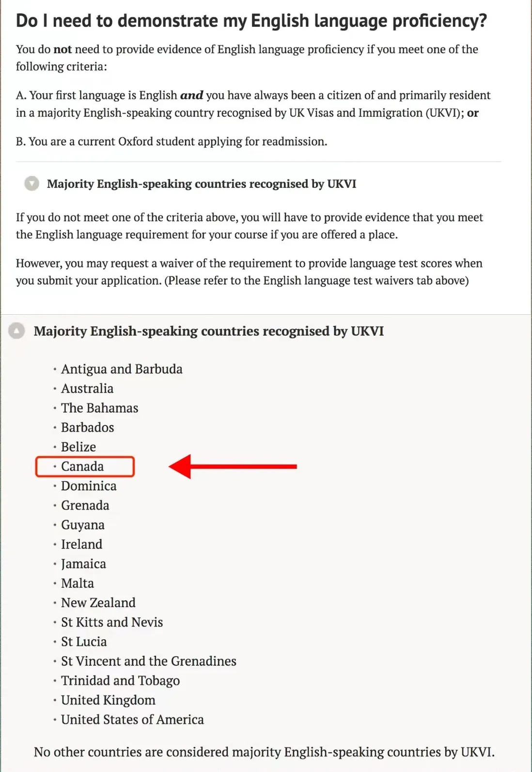The height and width of the screenshot is (772, 532).
Task: Click Antigua and Barbuda in the list
Action: (122, 369)
